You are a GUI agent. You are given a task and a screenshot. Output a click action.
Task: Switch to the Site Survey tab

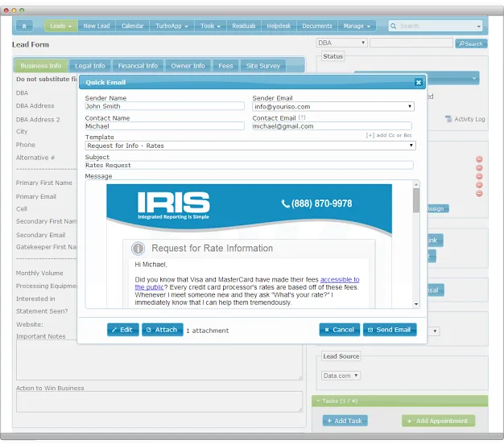pyautogui.click(x=263, y=66)
